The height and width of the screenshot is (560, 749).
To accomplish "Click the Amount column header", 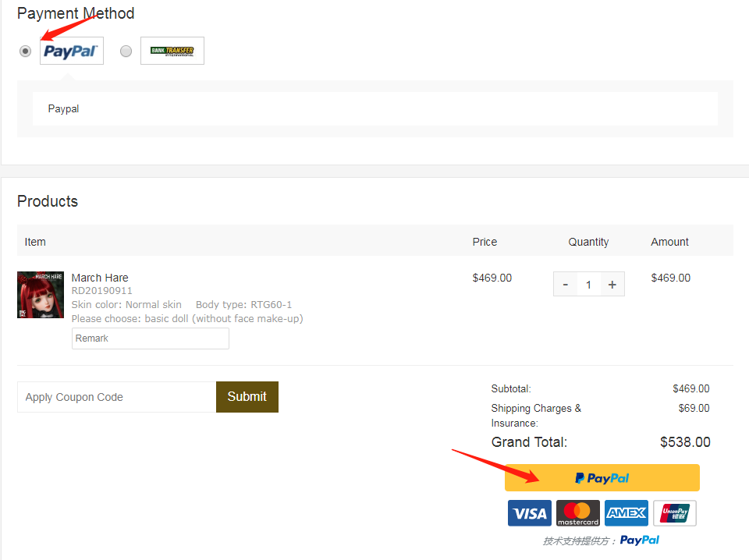I will point(669,242).
